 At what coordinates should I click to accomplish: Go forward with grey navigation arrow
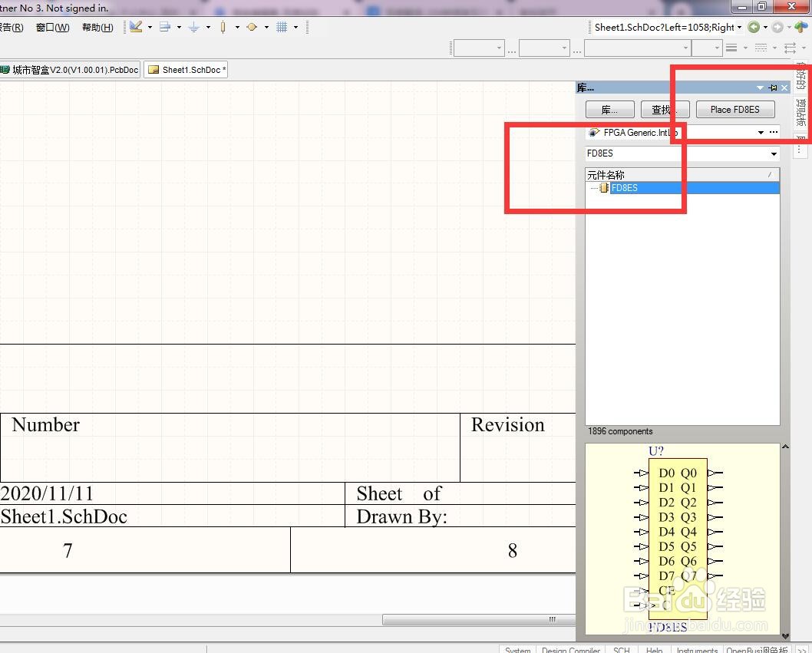tap(777, 27)
